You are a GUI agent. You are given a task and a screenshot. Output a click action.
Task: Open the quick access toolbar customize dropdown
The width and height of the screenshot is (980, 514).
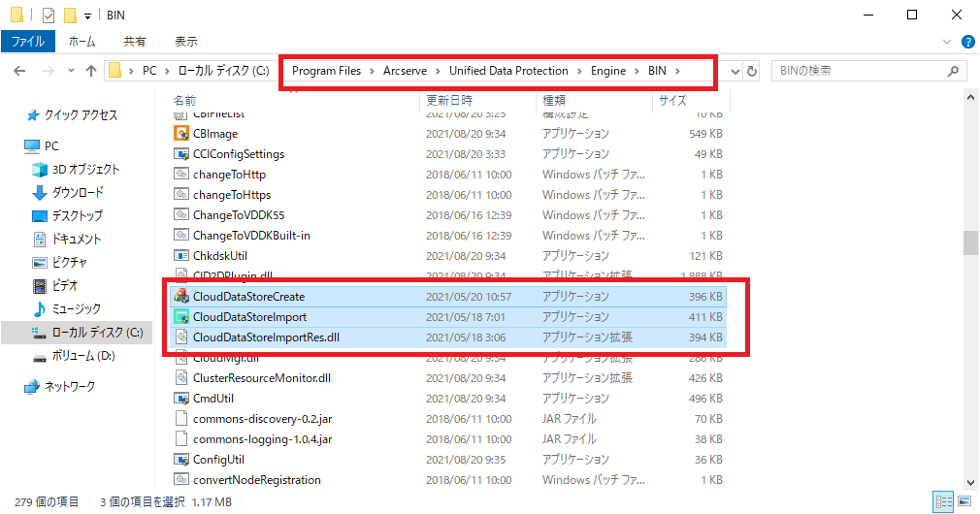click(x=88, y=16)
